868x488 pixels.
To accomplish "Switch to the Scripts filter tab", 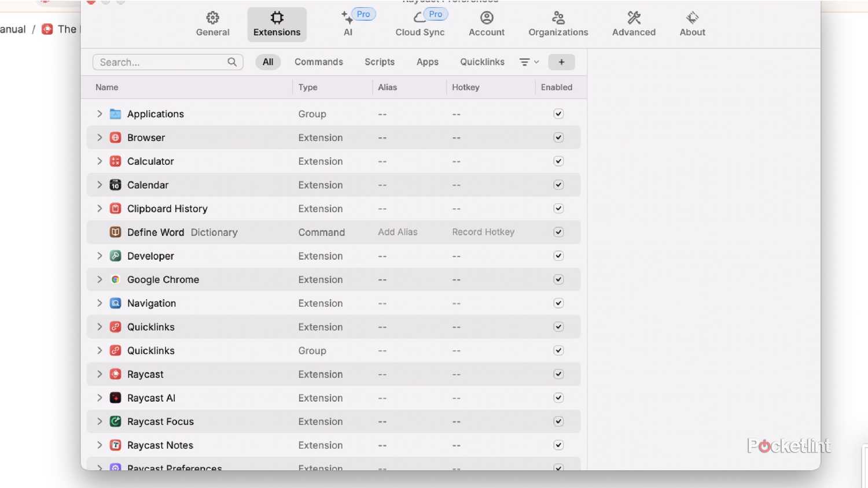I will pyautogui.click(x=379, y=62).
